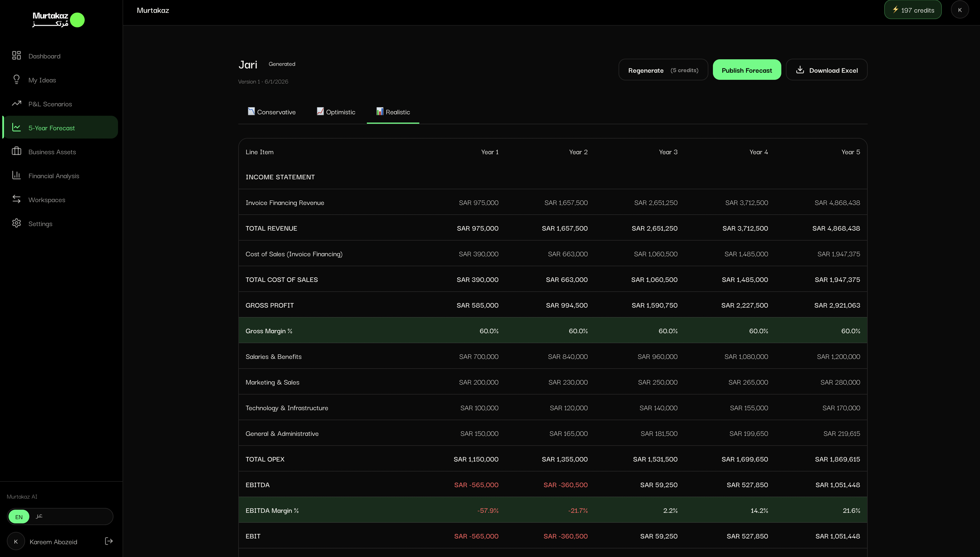Switch language to EN
980x557 pixels.
(x=19, y=517)
